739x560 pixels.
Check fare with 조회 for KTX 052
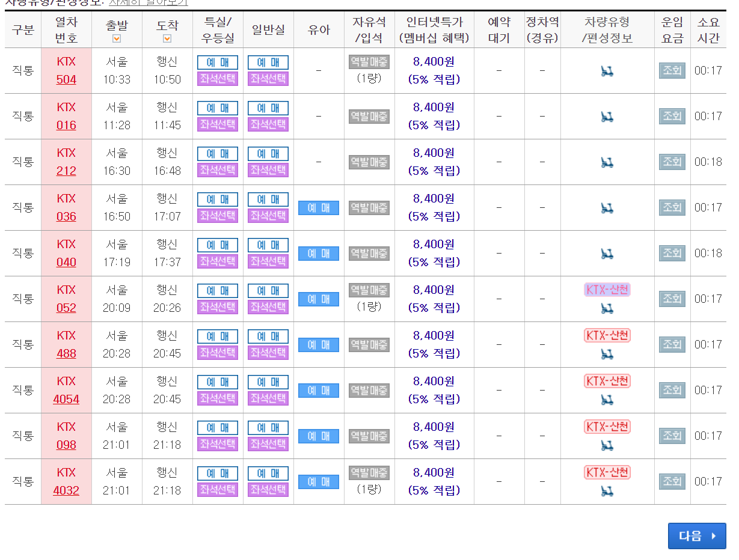pyautogui.click(x=672, y=299)
